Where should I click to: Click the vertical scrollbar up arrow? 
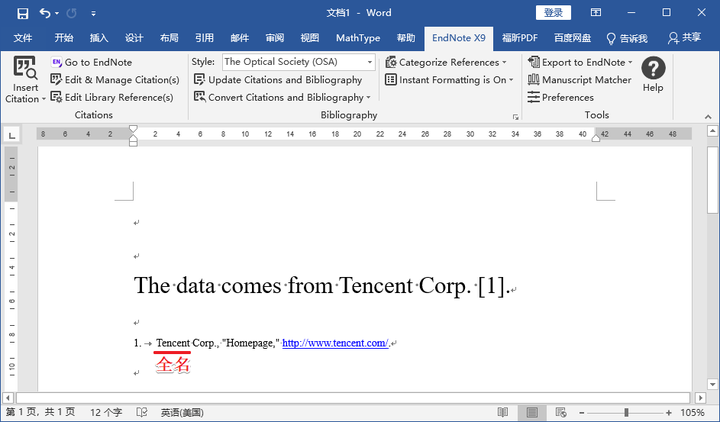[x=712, y=131]
